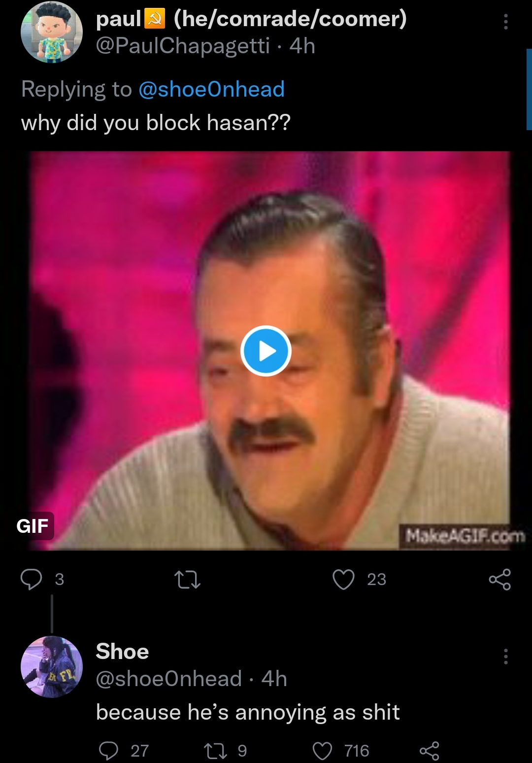Screen dimensions: 532x763
Task: Open paul's profile picture
Action: (x=52, y=32)
